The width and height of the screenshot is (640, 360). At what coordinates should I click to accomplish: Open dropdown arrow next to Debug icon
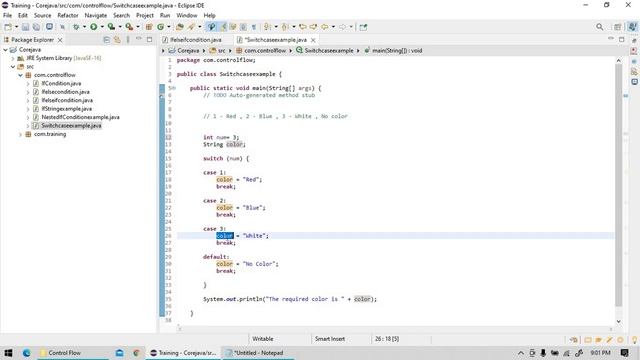coord(84,27)
